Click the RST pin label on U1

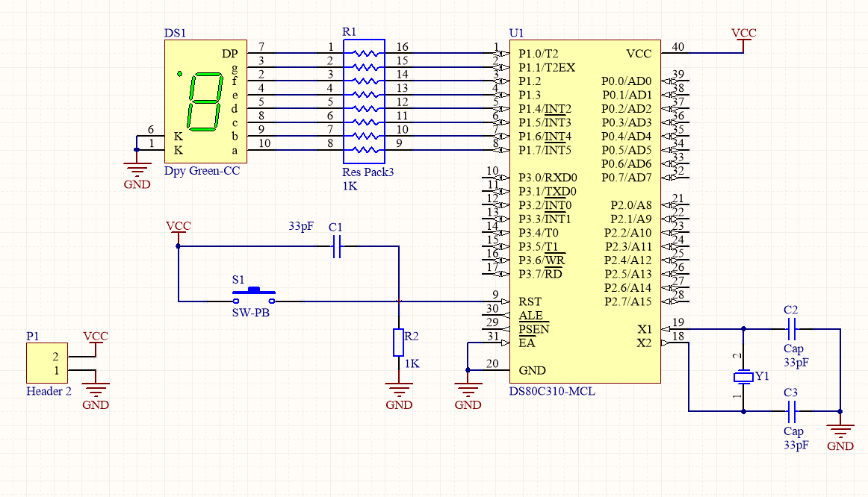tap(530, 301)
